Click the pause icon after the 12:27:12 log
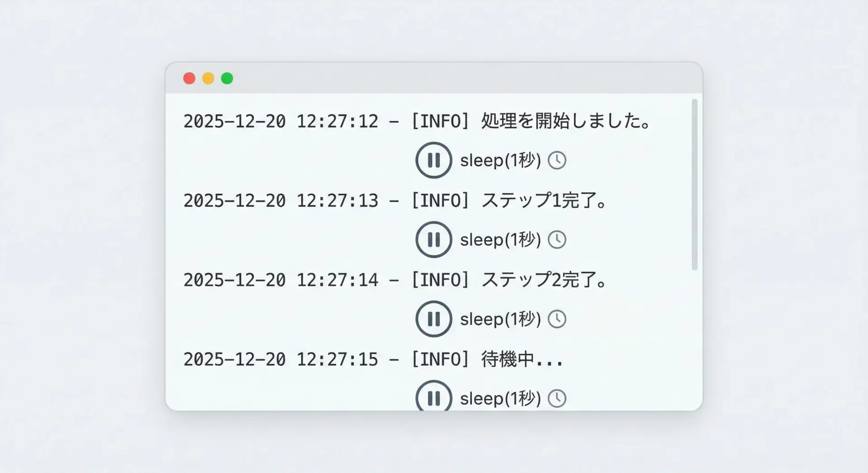Screen dimensions: 868x473 [x=434, y=160]
